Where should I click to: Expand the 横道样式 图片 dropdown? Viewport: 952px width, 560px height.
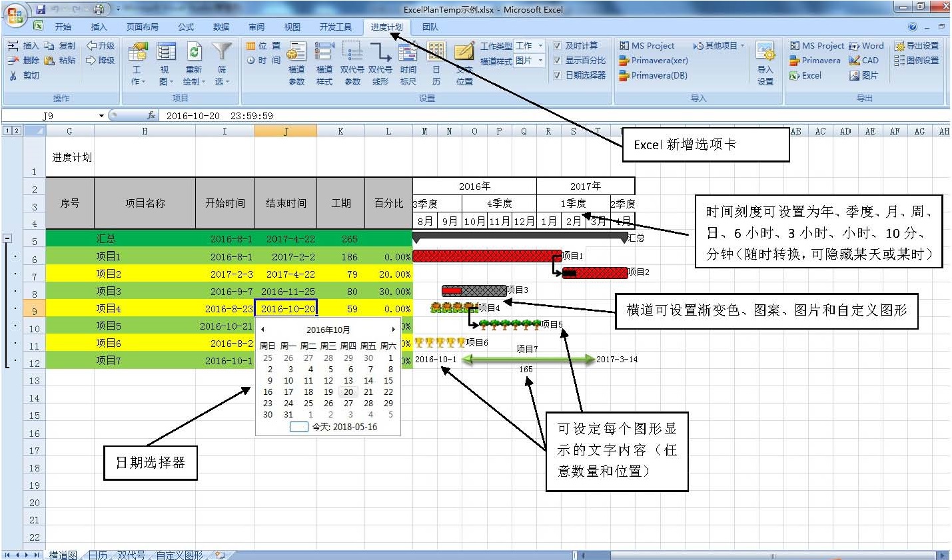pos(540,61)
